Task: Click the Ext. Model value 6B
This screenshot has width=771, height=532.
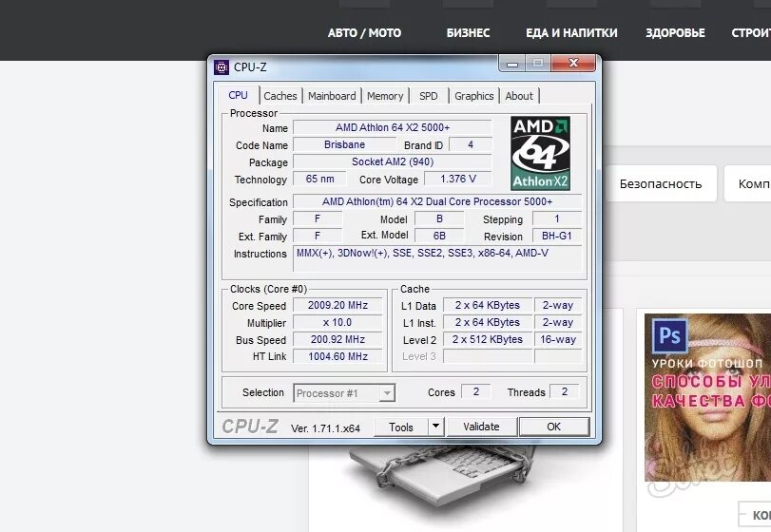Action: click(439, 236)
